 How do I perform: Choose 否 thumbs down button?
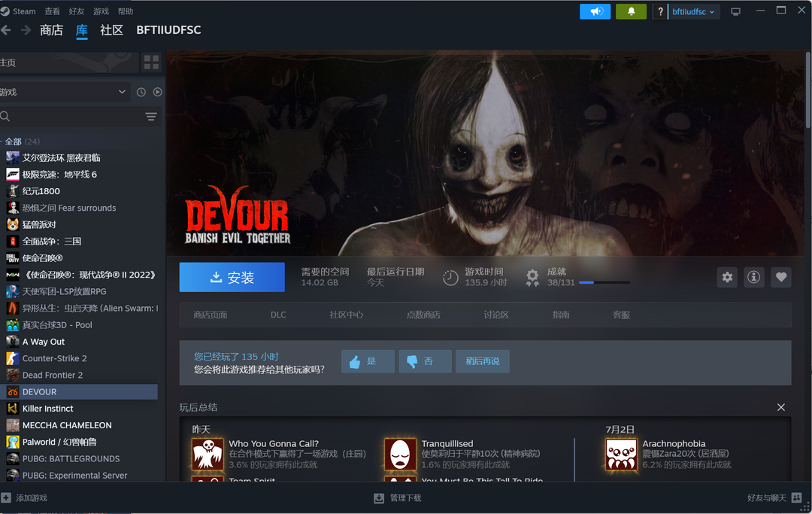425,361
